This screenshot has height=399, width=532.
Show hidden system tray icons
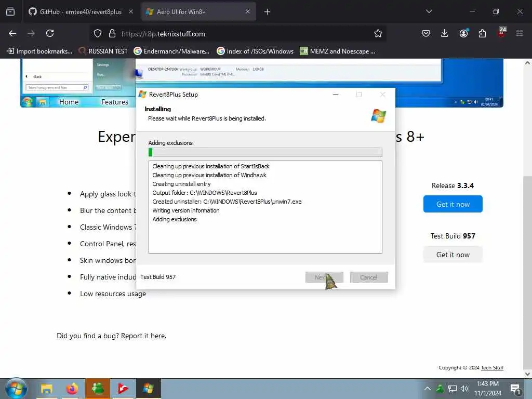pyautogui.click(x=428, y=389)
